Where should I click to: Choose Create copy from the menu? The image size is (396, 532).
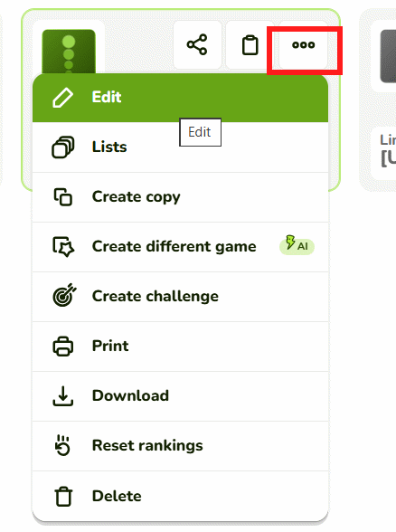point(181,197)
